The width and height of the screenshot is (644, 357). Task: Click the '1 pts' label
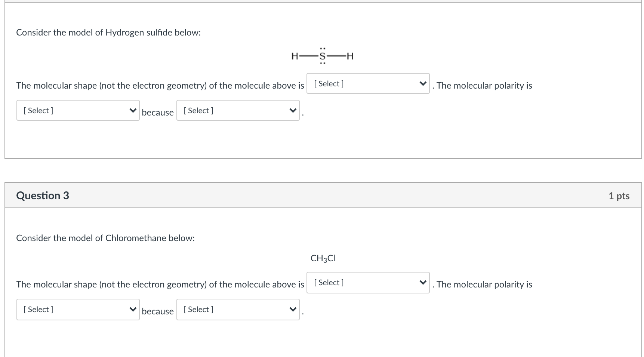click(x=619, y=196)
